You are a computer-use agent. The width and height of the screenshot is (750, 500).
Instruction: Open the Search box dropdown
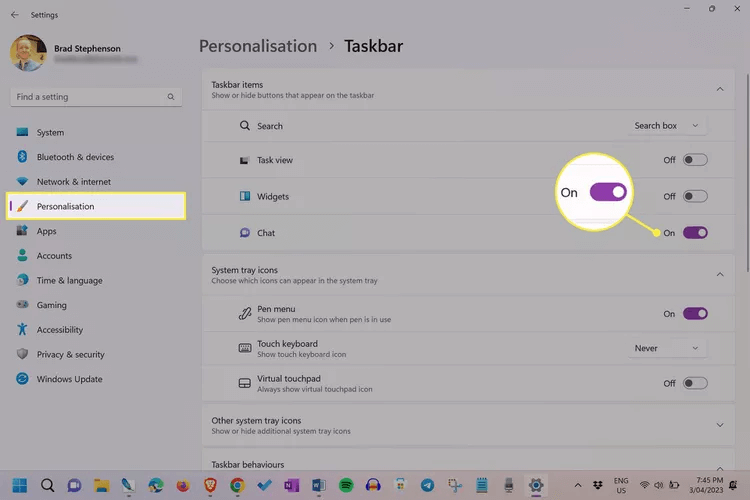(x=667, y=126)
